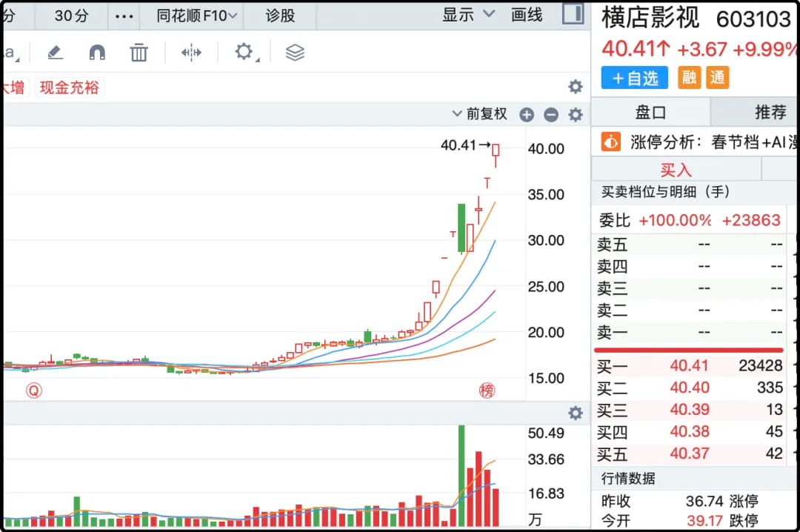Click the trash can delete-drawings icon

[139, 53]
